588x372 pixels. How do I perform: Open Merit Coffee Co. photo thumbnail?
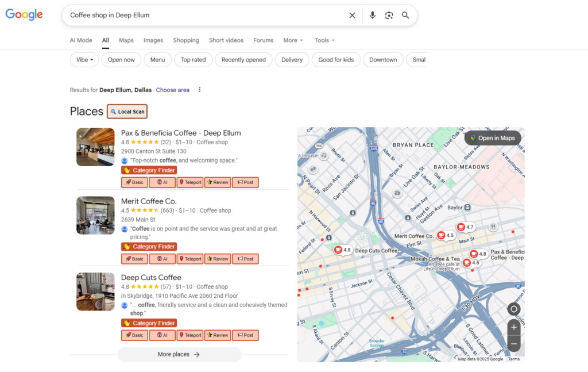[x=95, y=216]
